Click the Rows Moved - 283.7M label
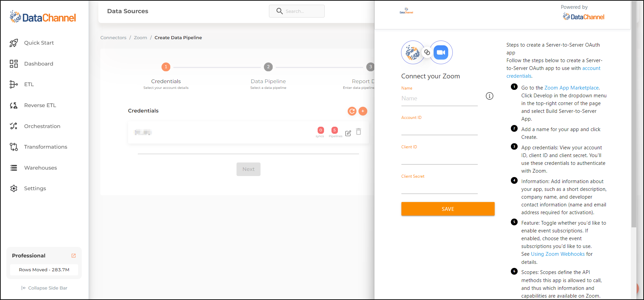This screenshot has width=644, height=300. (x=44, y=270)
